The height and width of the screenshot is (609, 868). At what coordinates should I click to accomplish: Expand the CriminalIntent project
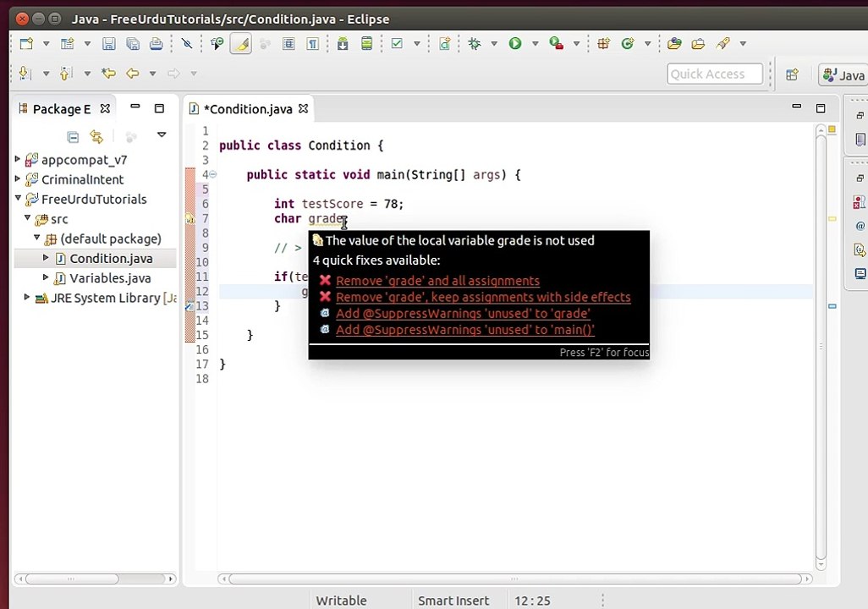click(x=18, y=178)
